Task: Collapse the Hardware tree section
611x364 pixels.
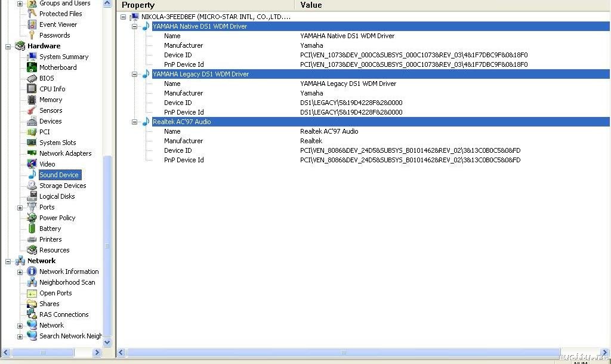Action: pyautogui.click(x=8, y=47)
